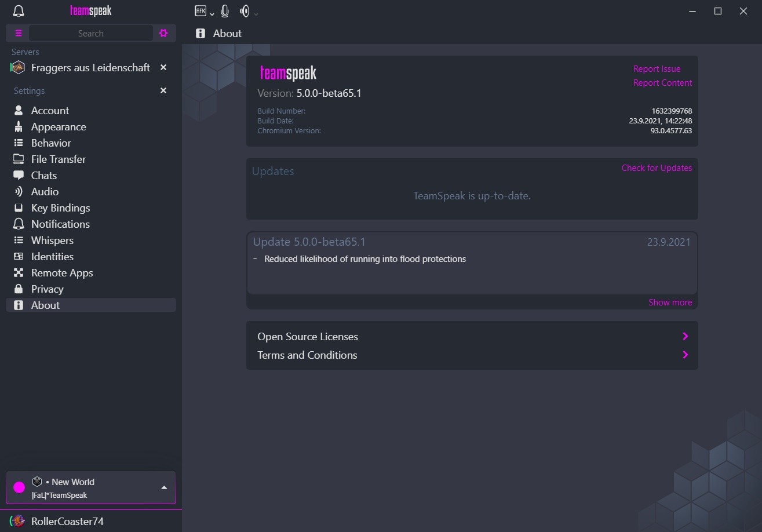This screenshot has height=532, width=762.
Task: Close the Fraggers aus Leidenschaft server tab
Action: [x=163, y=68]
